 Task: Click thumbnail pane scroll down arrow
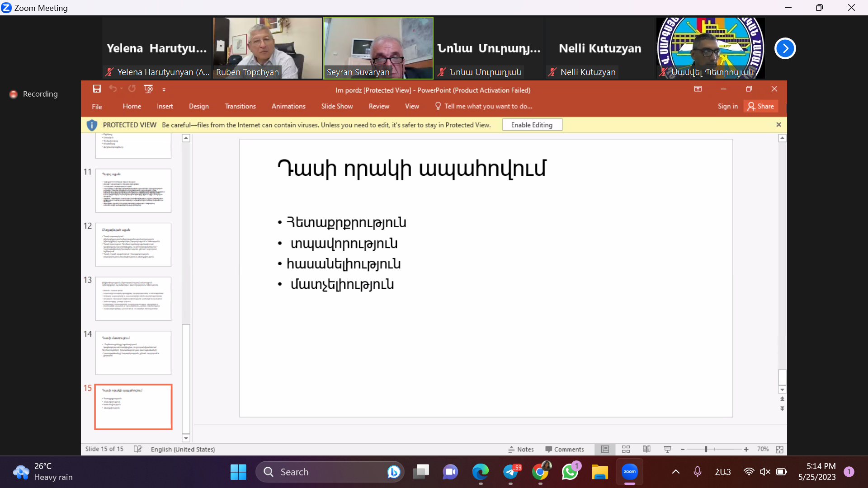pos(186,438)
